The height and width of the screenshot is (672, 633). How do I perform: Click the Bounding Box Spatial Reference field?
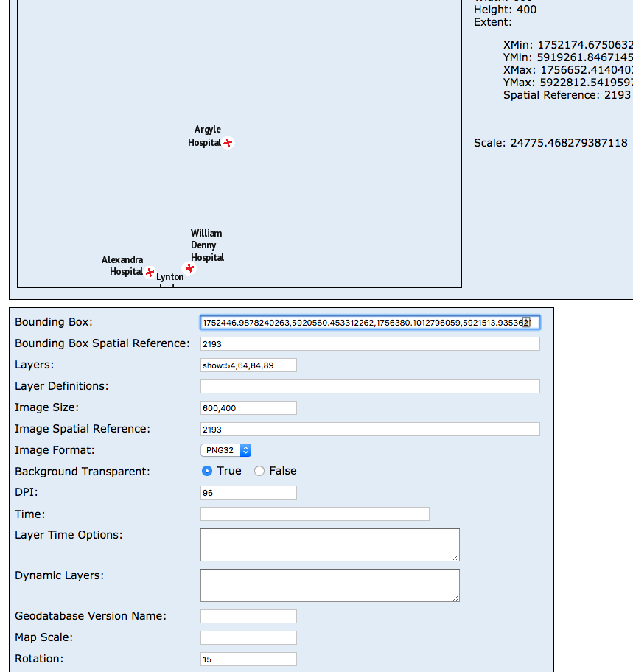click(x=370, y=343)
